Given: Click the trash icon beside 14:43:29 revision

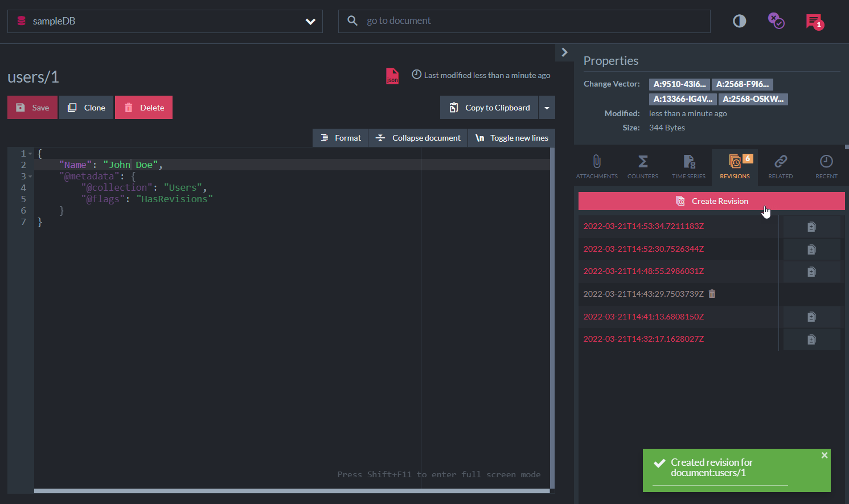Looking at the screenshot, I should tap(712, 294).
